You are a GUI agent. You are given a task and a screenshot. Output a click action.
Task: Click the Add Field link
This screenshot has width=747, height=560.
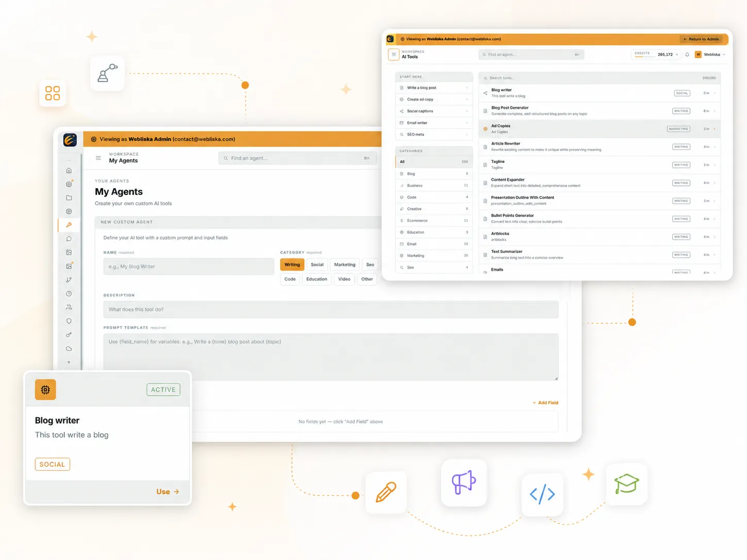[545, 403]
